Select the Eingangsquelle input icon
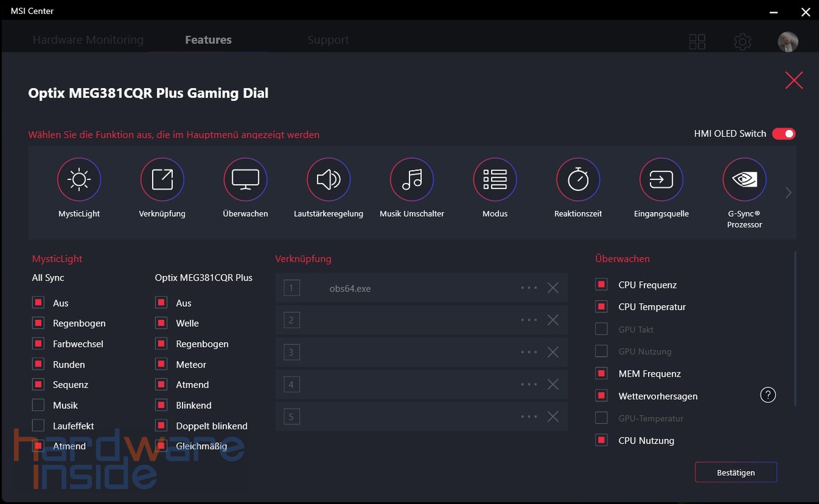This screenshot has width=819, height=504. pos(661,180)
